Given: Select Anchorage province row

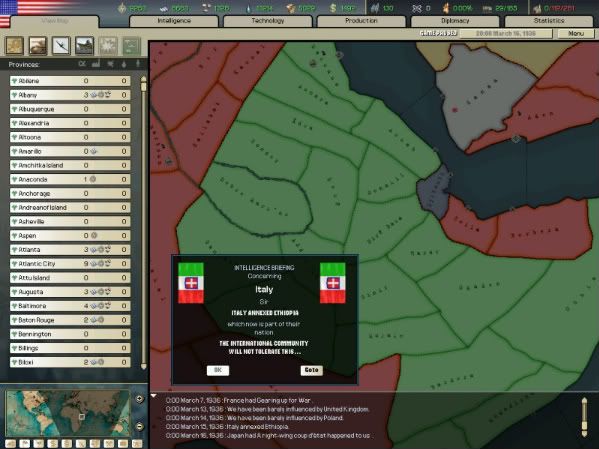Looking at the screenshot, I should [x=70, y=193].
